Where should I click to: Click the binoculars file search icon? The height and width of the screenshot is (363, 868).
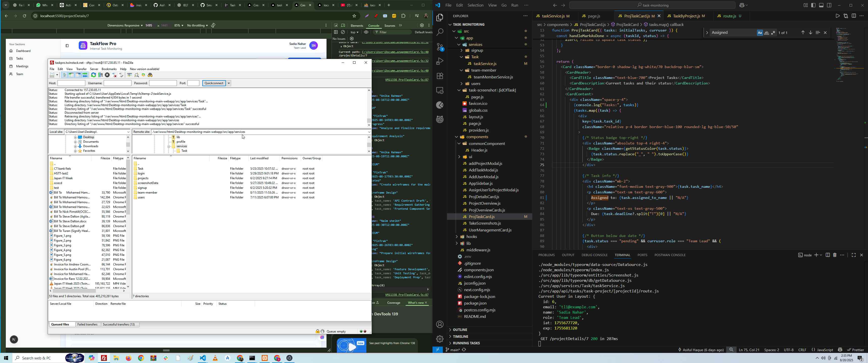coord(151,75)
